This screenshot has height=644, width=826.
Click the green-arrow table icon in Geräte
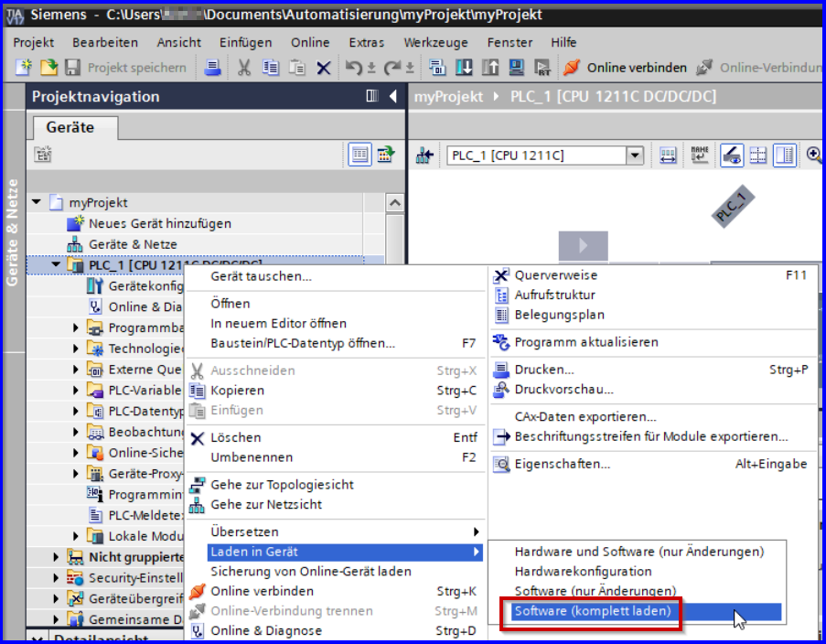point(386,155)
